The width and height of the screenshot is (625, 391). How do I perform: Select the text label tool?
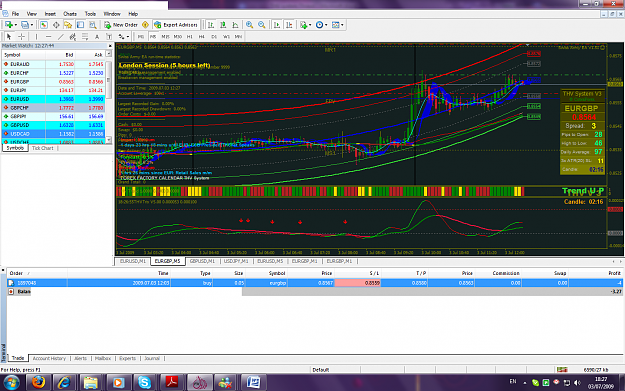(x=109, y=37)
